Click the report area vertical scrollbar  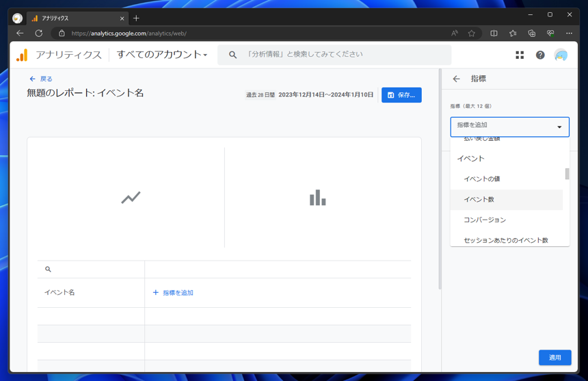coord(440,179)
